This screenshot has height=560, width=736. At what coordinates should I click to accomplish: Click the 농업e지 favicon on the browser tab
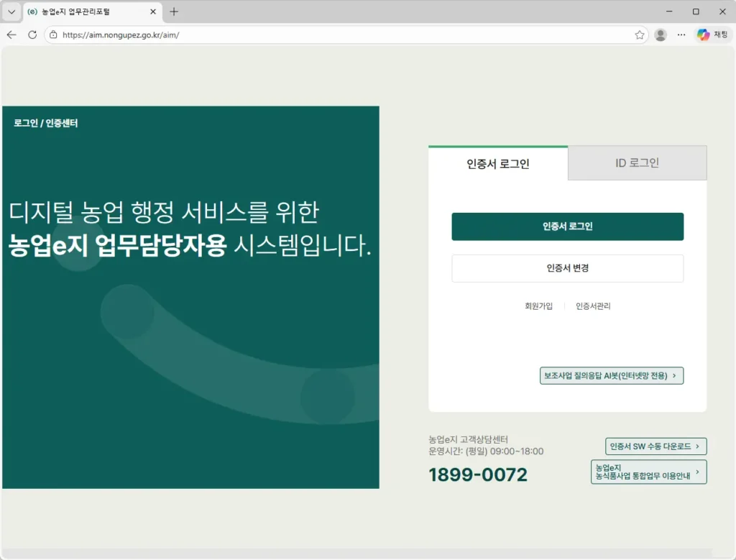pos(32,12)
